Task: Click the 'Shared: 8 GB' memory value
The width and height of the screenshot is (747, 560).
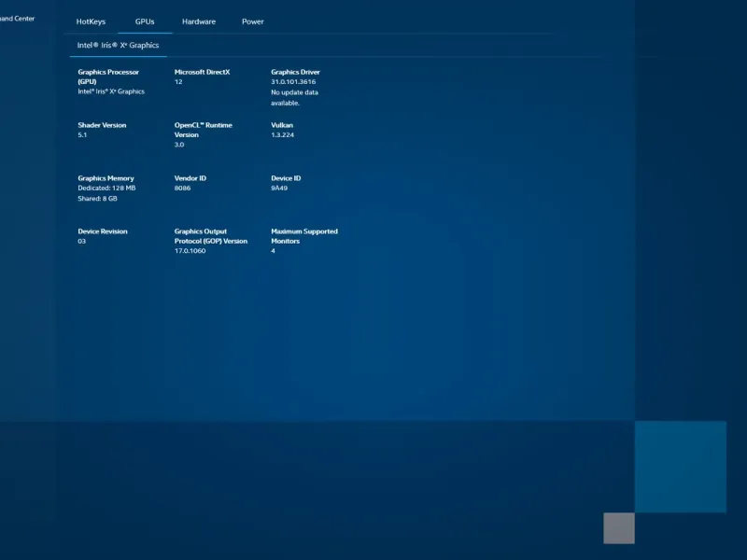Action: 98,199
